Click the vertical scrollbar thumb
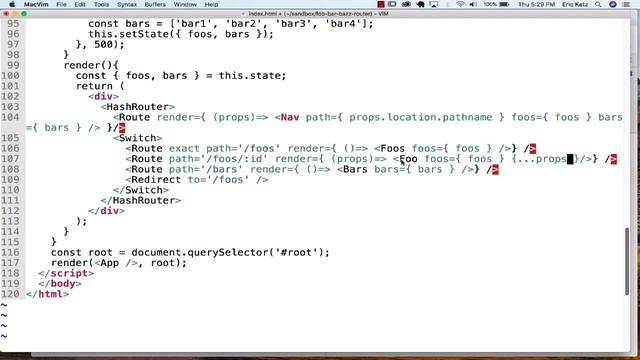 [x=627, y=261]
